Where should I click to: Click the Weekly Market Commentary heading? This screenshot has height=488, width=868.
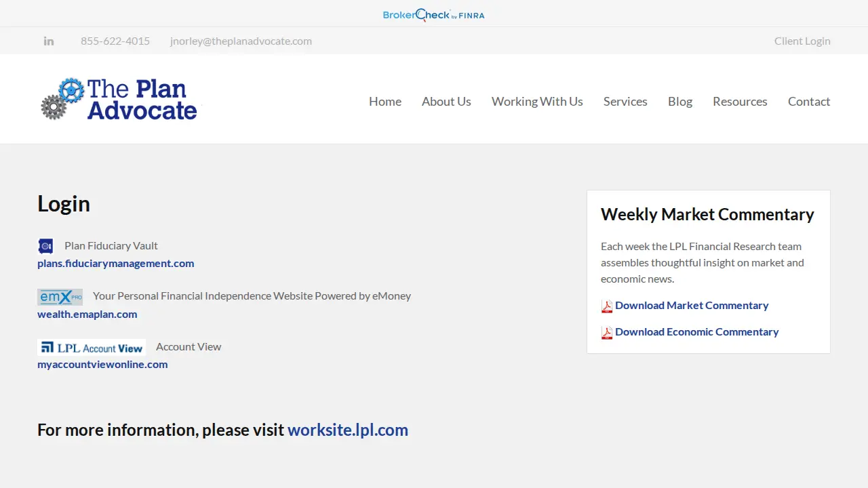click(707, 214)
